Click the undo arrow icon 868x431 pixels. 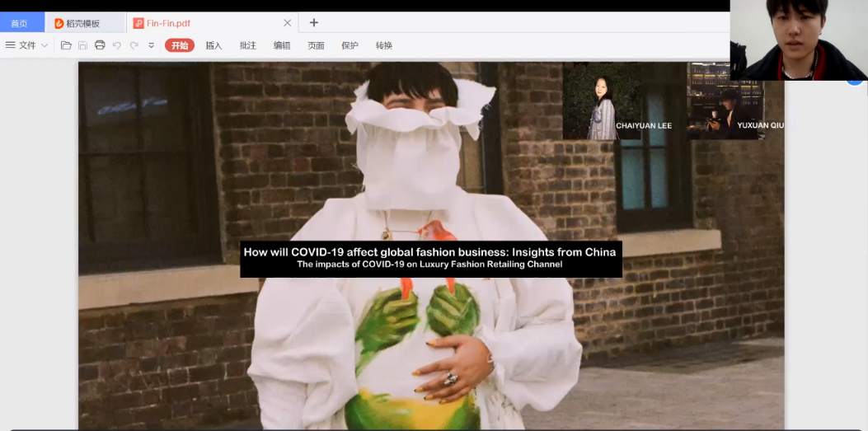tap(117, 45)
